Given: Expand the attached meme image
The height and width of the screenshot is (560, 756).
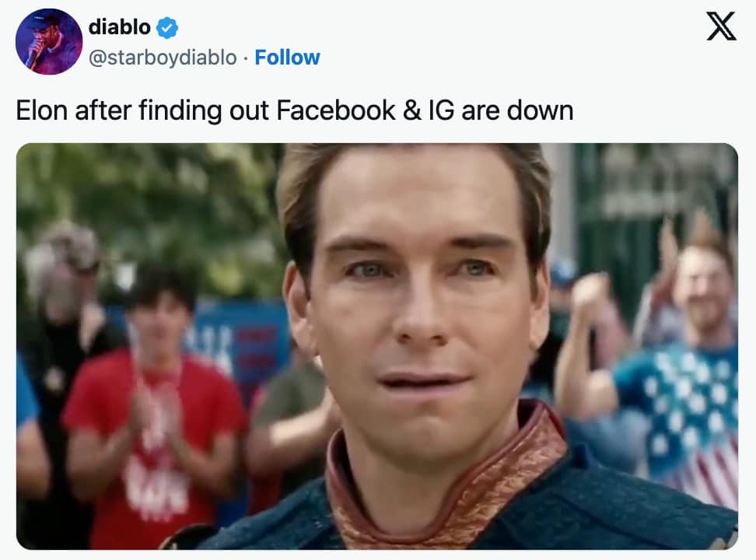Looking at the screenshot, I should tap(377, 346).
